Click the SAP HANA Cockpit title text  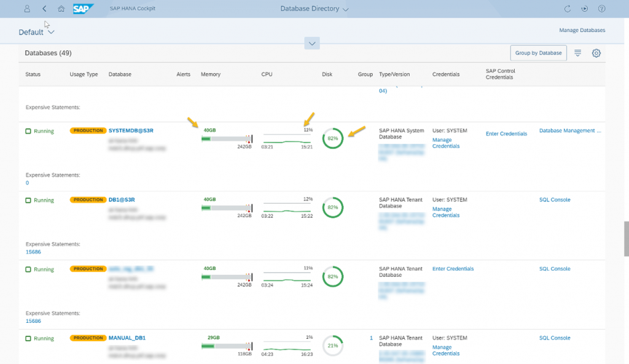(x=133, y=9)
